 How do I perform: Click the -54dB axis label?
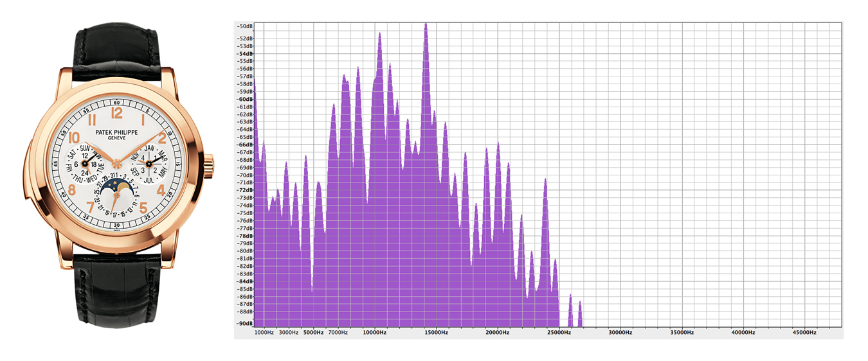[245, 53]
